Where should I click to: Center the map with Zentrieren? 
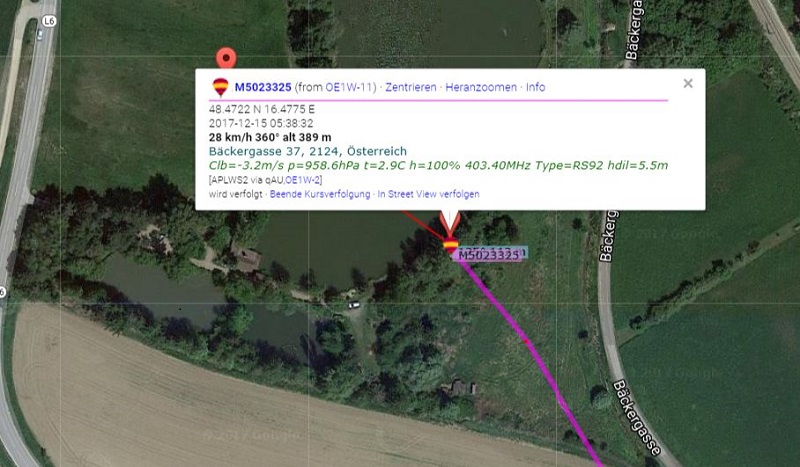[x=411, y=87]
